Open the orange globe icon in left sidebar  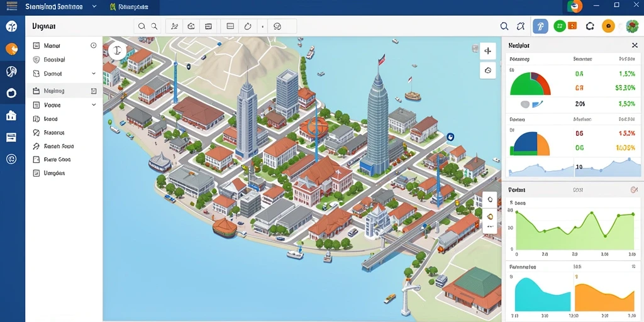point(11,49)
